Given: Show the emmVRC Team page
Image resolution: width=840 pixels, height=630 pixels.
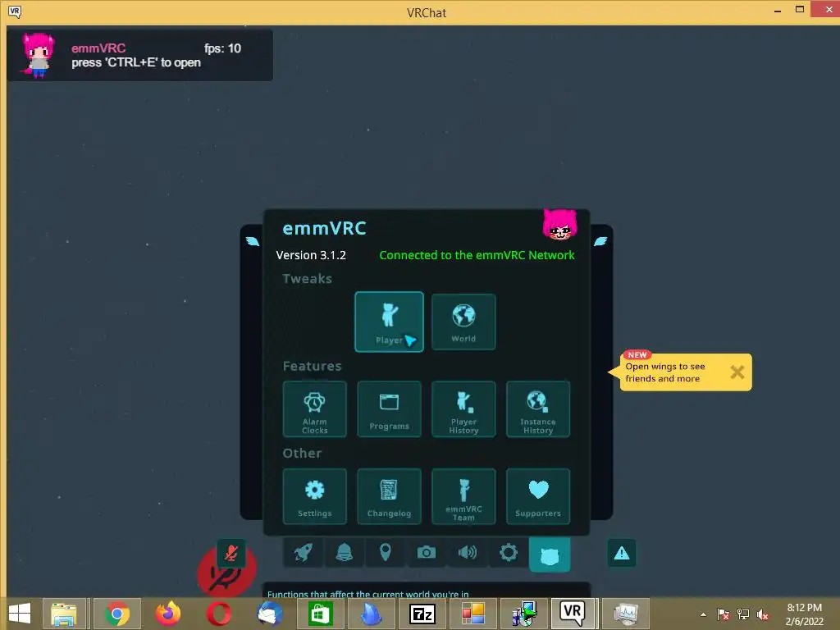Looking at the screenshot, I should click(463, 496).
